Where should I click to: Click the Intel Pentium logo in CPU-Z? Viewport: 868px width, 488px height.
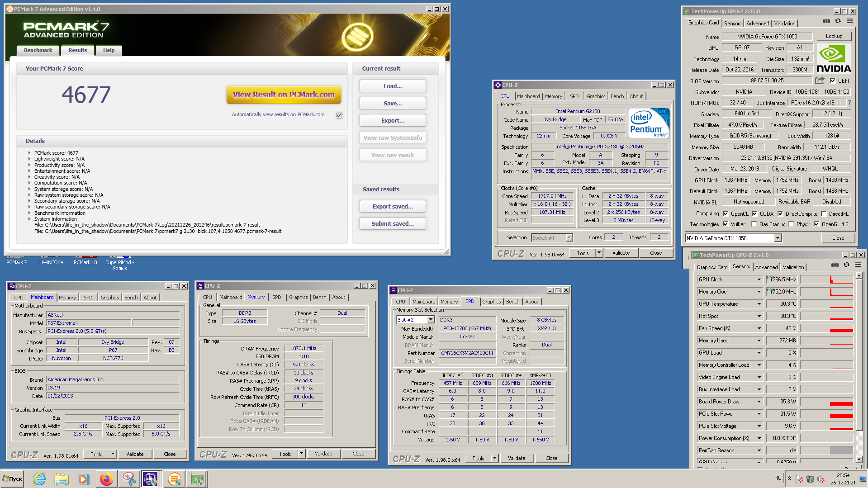pyautogui.click(x=649, y=123)
